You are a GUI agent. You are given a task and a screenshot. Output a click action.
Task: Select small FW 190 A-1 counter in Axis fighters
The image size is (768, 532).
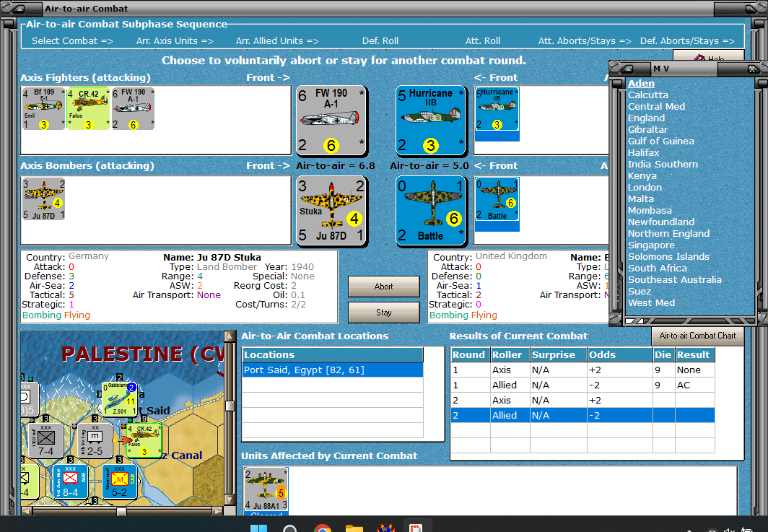tap(134, 109)
